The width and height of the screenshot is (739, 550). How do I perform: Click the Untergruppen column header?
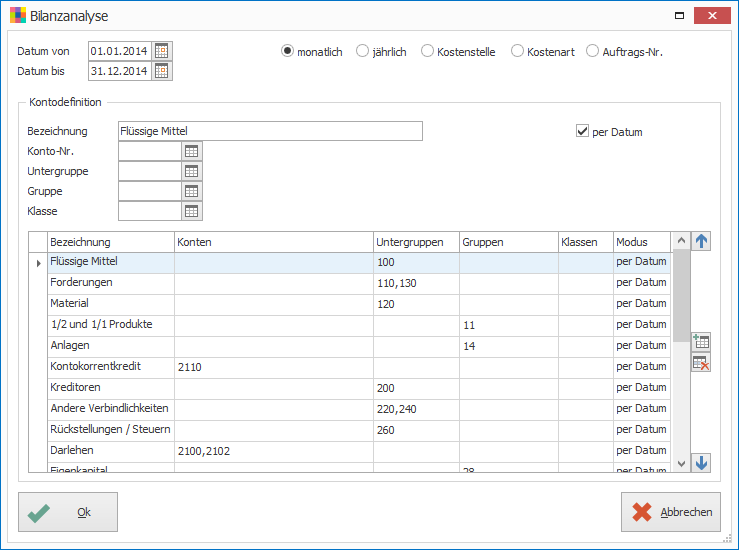tap(416, 242)
